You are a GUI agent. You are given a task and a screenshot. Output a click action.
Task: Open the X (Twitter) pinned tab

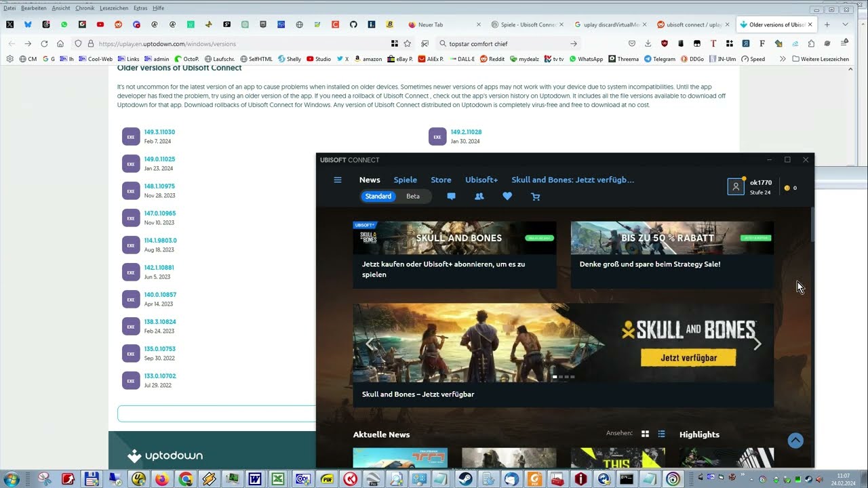[9, 24]
